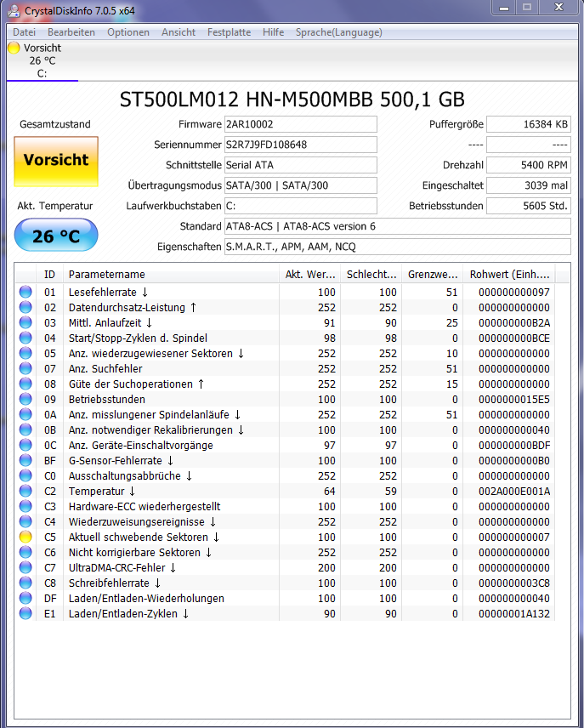Click the status dot for Datendurchsatz-Leistung
This screenshot has width=584, height=728.
(26, 307)
